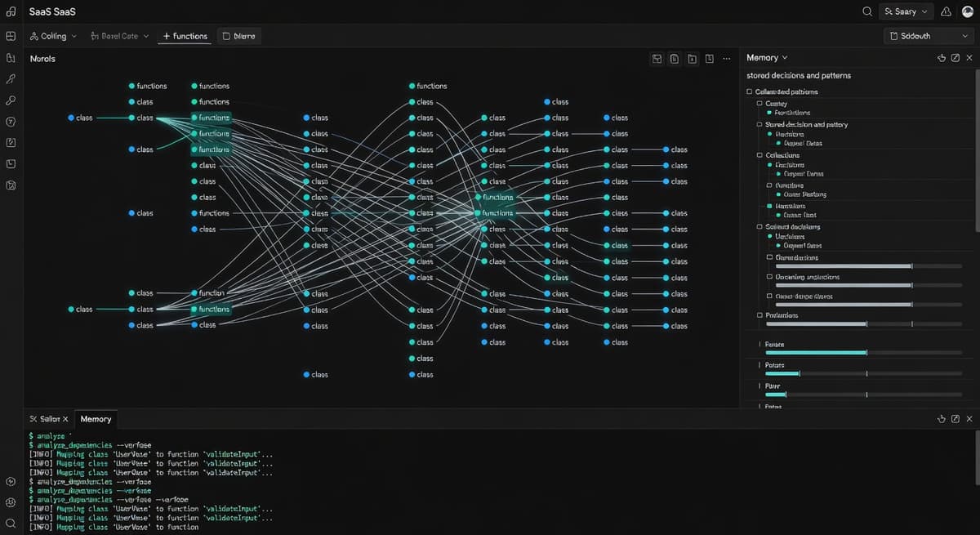This screenshot has height=535, width=980.
Task: Click 'stored decisions and patterns' subtitle
Action: [799, 75]
